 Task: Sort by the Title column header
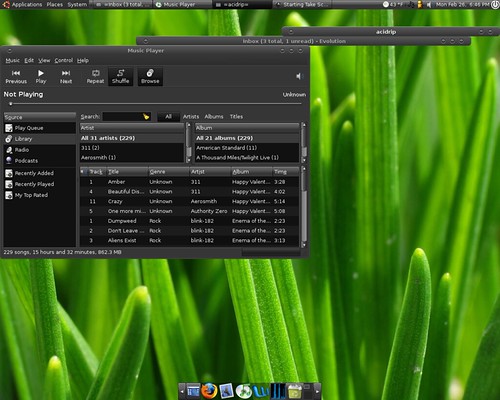(x=127, y=172)
